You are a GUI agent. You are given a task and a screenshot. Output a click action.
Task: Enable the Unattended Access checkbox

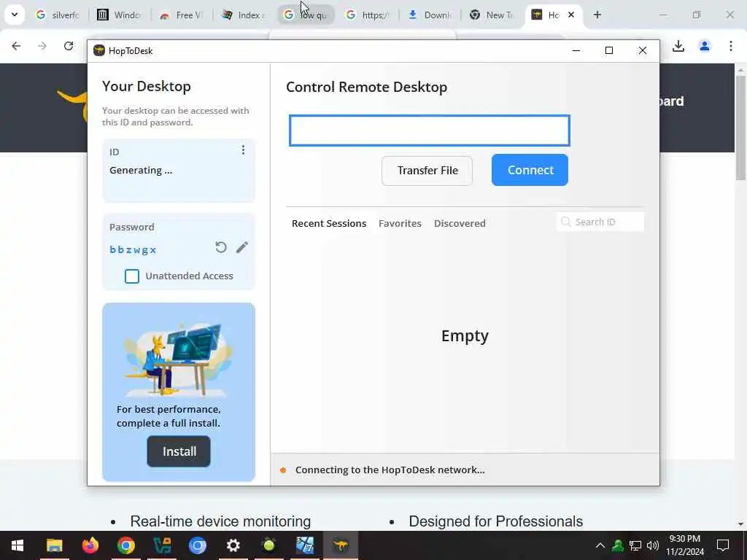[132, 276]
